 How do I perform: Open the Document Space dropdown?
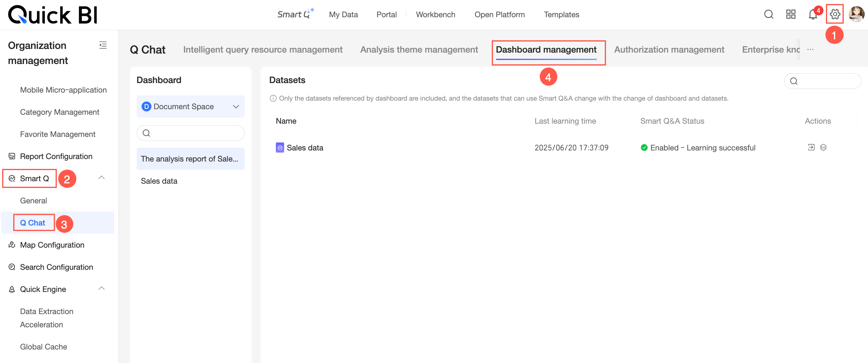pos(190,107)
